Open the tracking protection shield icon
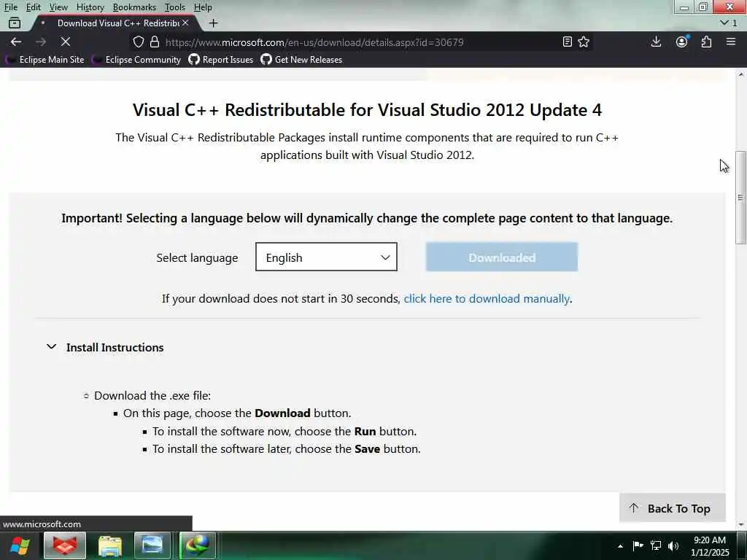 (x=138, y=42)
